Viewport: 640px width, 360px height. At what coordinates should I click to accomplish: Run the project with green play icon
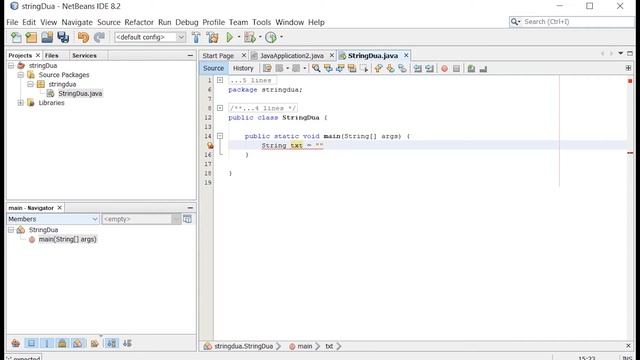coord(229,38)
